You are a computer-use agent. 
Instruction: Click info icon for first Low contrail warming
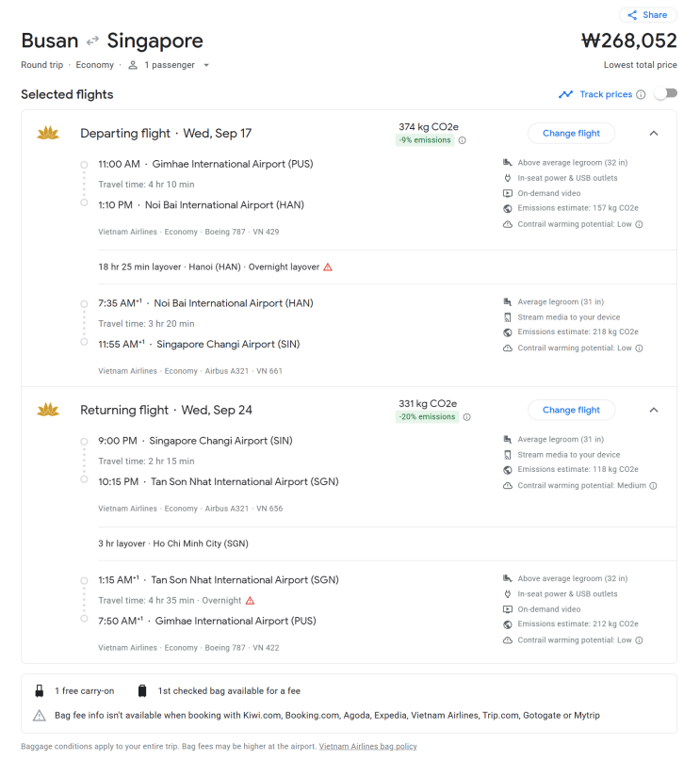pyautogui.click(x=639, y=224)
